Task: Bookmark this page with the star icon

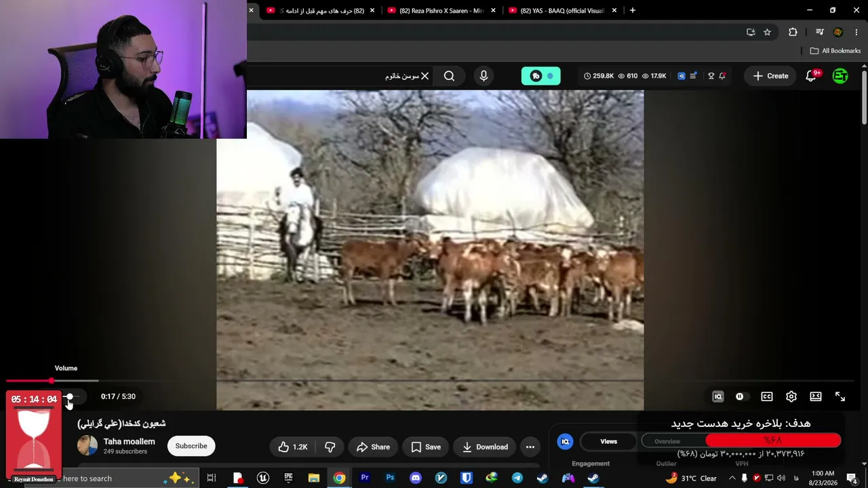Action: coord(767,32)
